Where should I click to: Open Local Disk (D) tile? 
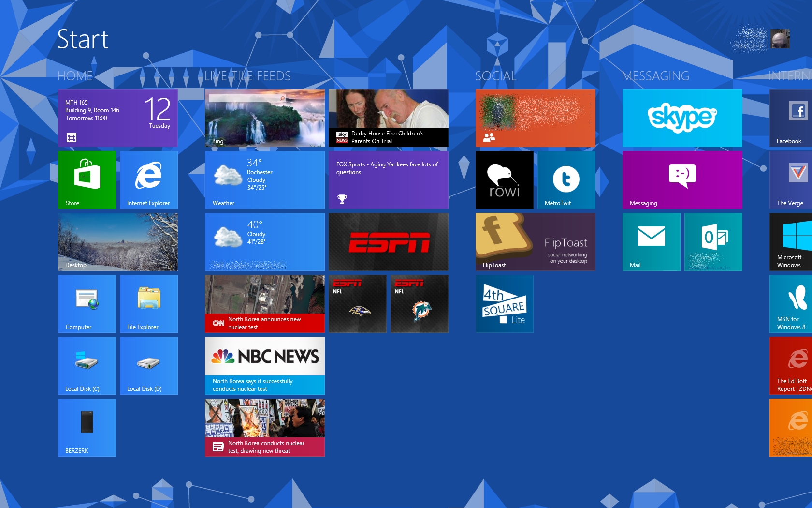(x=149, y=366)
